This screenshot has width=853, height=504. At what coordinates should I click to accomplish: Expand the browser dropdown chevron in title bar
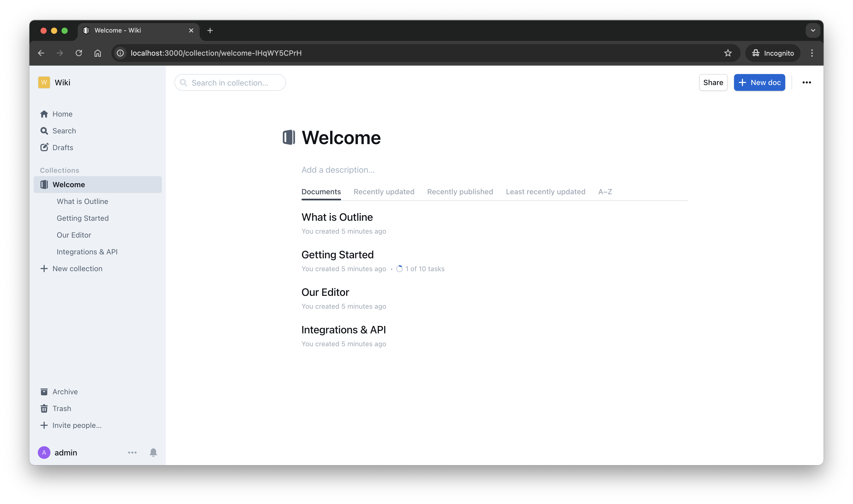click(813, 30)
